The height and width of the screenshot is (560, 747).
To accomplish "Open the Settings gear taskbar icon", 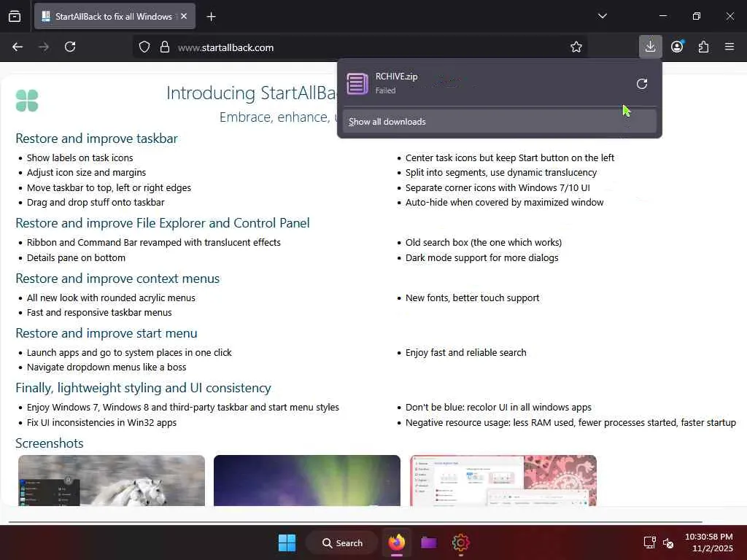I will click(461, 542).
